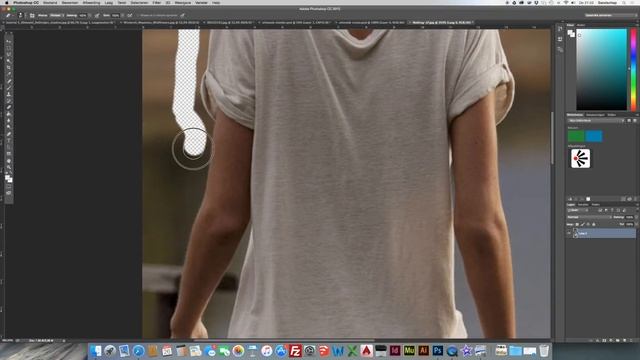Open the Bestand menu
This screenshot has width=640, height=360.
[x=50, y=2]
